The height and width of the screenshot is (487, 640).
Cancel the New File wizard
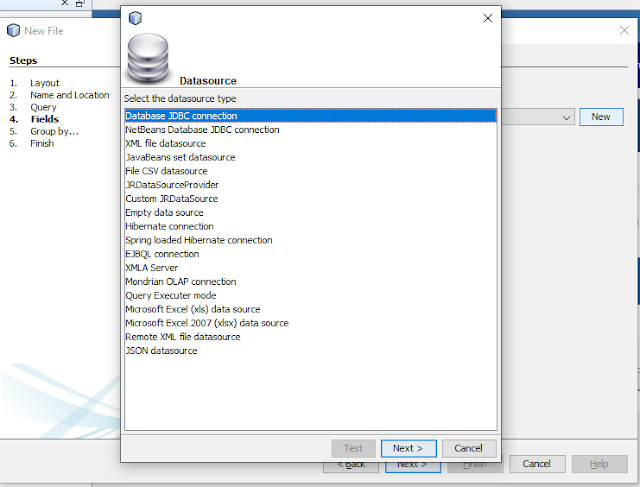537,464
